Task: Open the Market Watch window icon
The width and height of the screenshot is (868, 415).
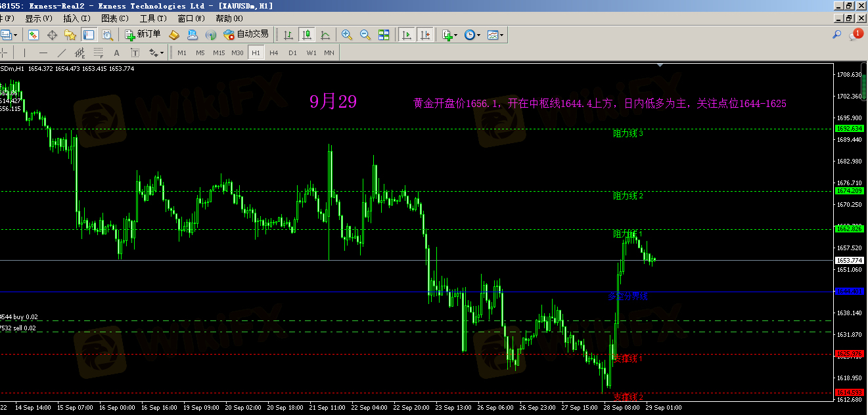Action: (x=34, y=35)
